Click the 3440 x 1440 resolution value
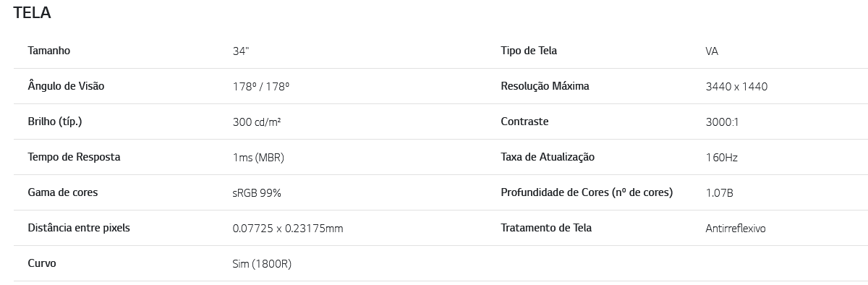 click(736, 87)
